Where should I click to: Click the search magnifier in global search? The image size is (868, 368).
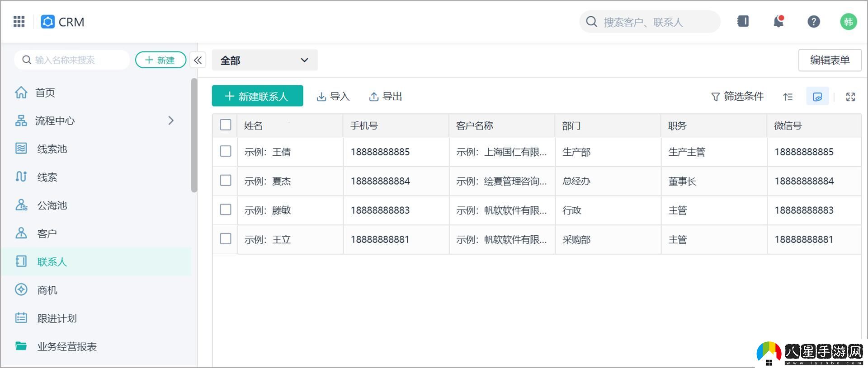point(591,21)
